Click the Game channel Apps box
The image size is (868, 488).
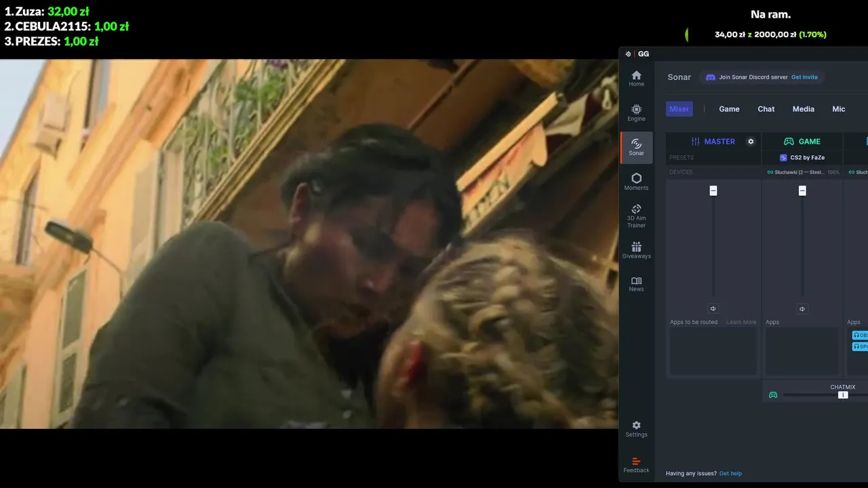pos(802,352)
